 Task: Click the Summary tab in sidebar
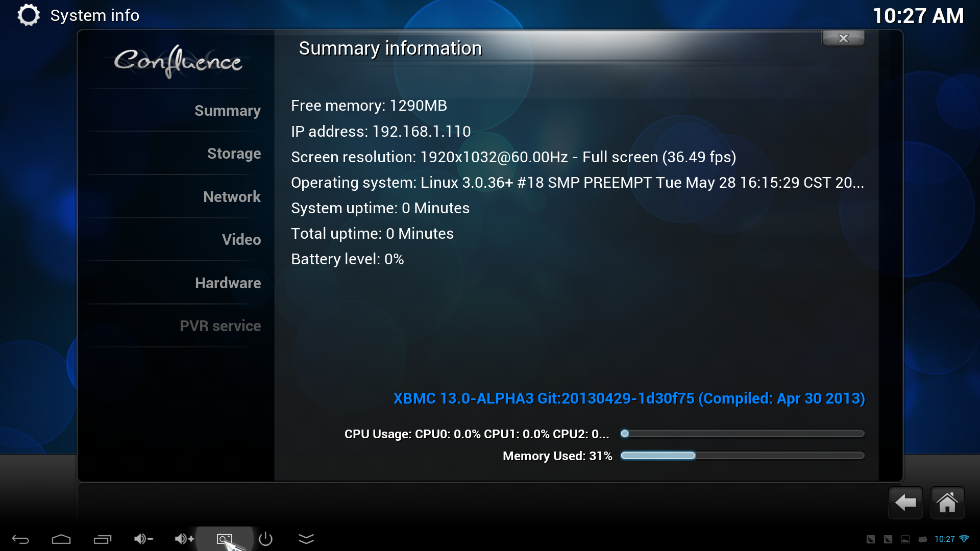click(227, 110)
